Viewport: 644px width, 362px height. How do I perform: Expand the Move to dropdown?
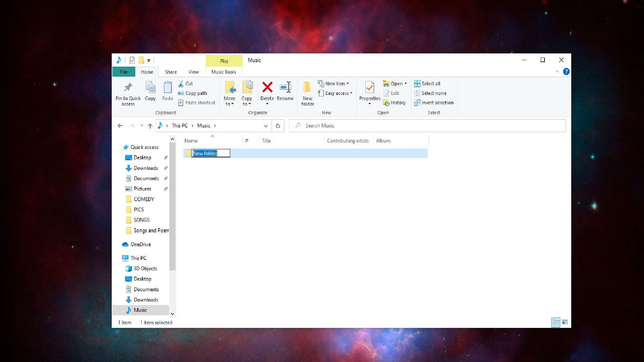230,104
